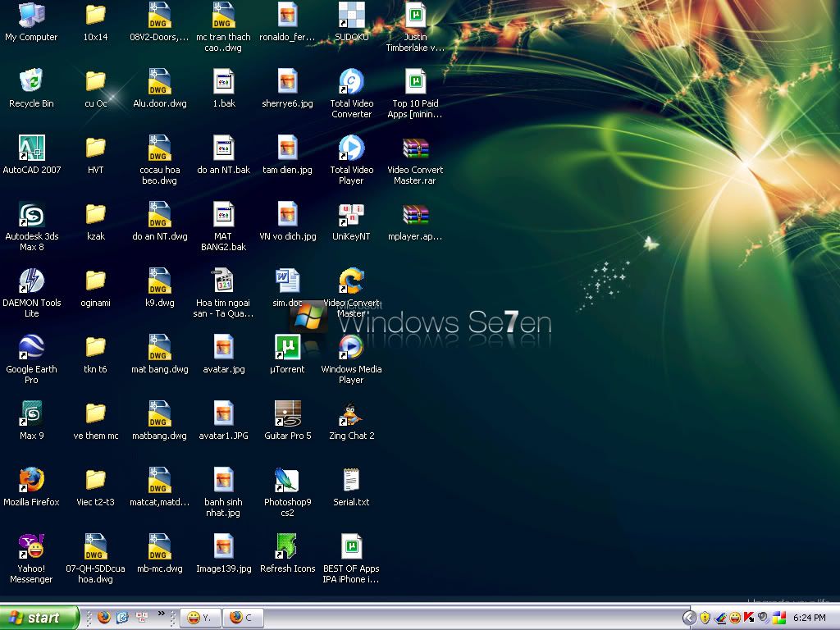Show hidden system tray icons arrow

pyautogui.click(x=690, y=618)
